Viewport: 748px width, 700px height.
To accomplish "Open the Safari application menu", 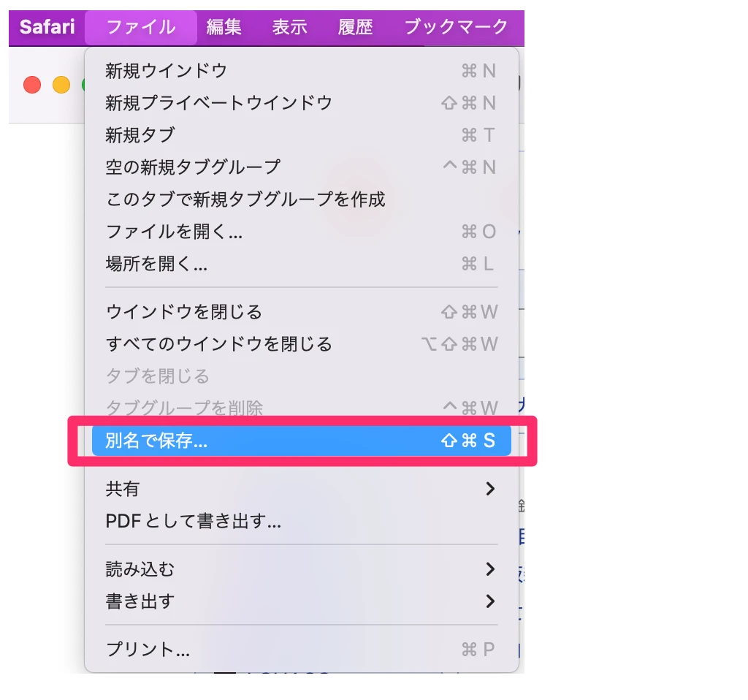I will coord(47,27).
